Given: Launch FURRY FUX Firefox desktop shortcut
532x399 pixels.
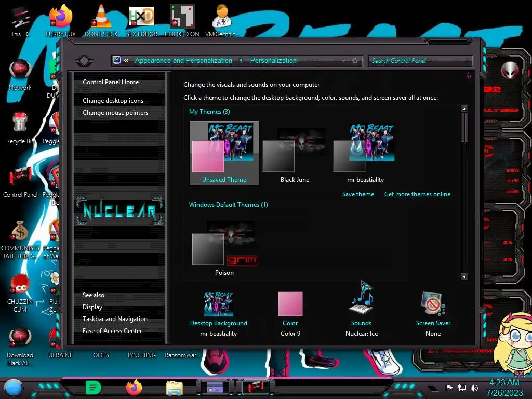Looking at the screenshot, I should click(60, 21).
